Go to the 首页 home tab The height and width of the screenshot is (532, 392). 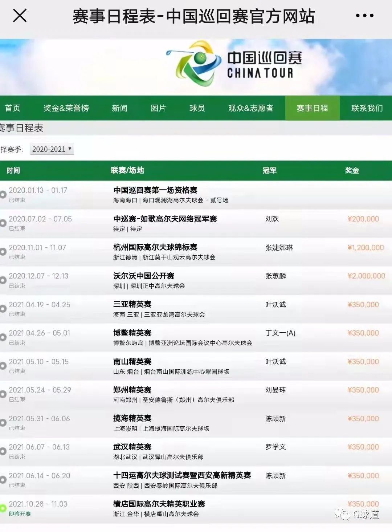(x=13, y=108)
